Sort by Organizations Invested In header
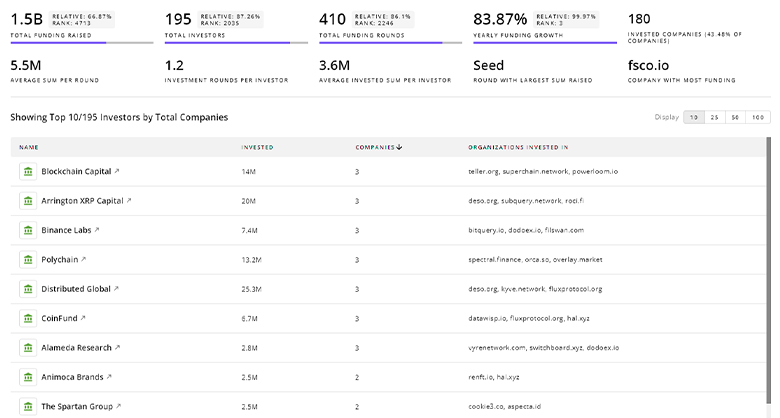This screenshot has width=780, height=418. tap(518, 147)
